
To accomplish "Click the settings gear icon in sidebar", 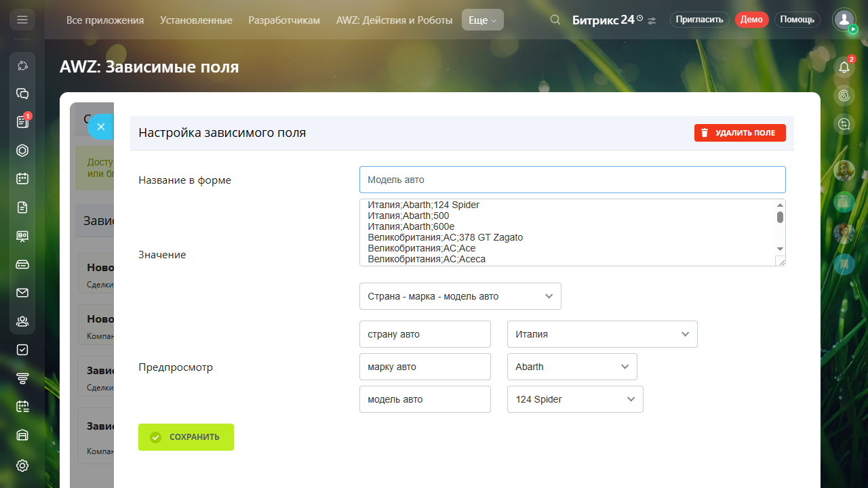I will click(22, 466).
